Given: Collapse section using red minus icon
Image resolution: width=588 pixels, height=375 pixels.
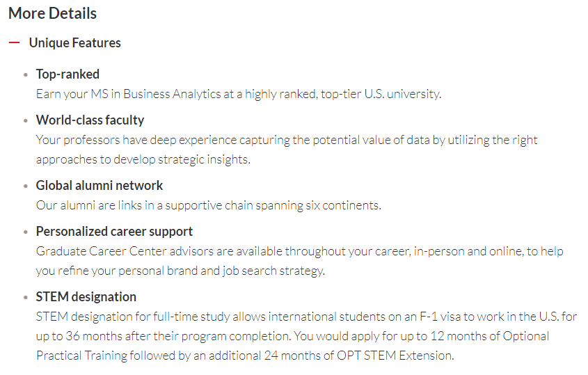Looking at the screenshot, I should pos(14,42).
